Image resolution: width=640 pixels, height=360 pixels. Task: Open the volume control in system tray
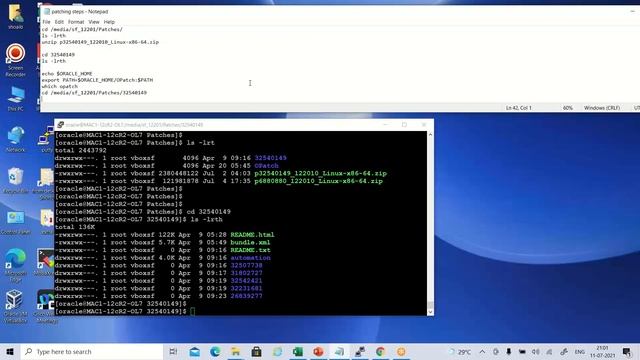coord(536,351)
